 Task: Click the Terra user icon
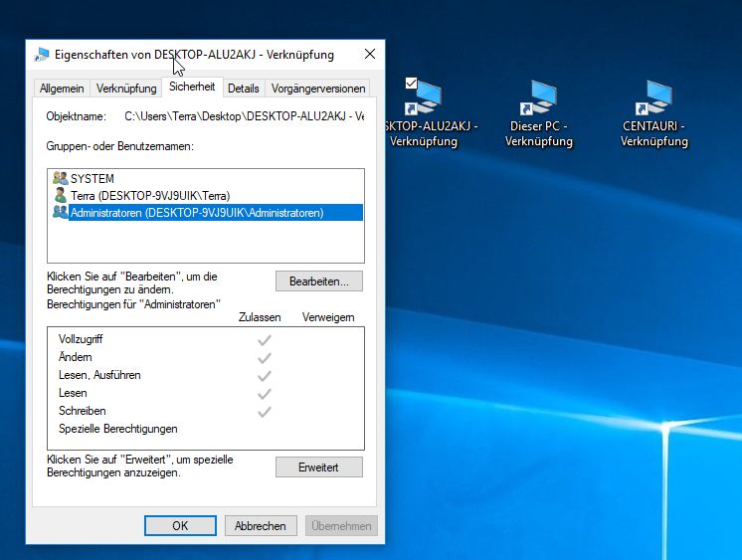point(60,195)
